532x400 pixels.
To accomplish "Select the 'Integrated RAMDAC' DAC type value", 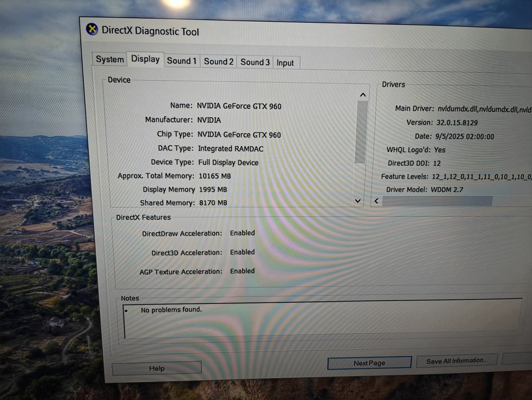I will point(231,149).
